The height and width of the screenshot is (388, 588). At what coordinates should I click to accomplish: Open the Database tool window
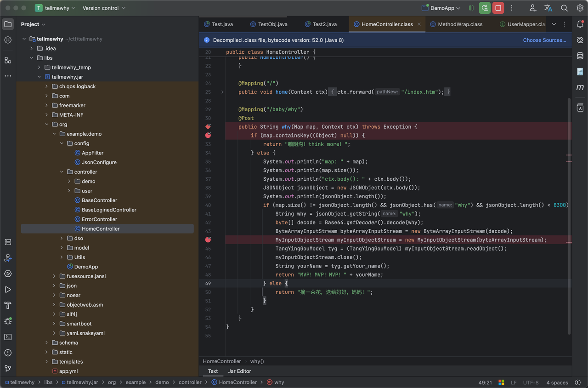[580, 56]
